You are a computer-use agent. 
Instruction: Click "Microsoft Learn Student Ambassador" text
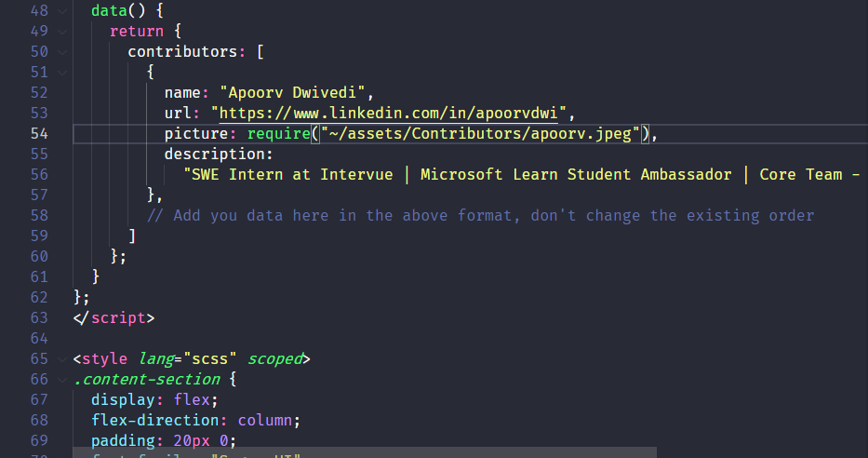pyautogui.click(x=576, y=174)
